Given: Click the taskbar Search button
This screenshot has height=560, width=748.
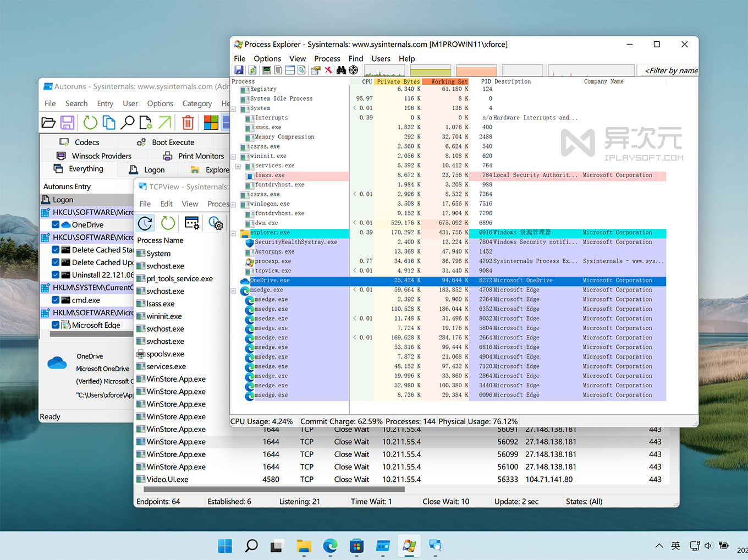Looking at the screenshot, I should pos(251,546).
